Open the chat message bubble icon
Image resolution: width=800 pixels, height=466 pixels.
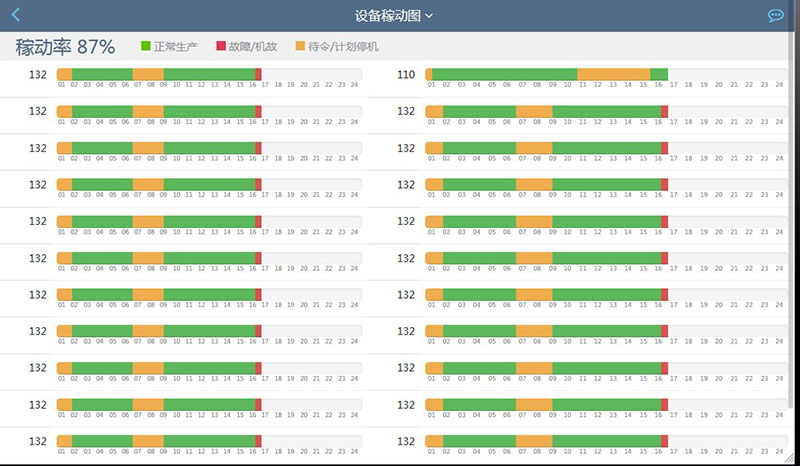point(775,15)
